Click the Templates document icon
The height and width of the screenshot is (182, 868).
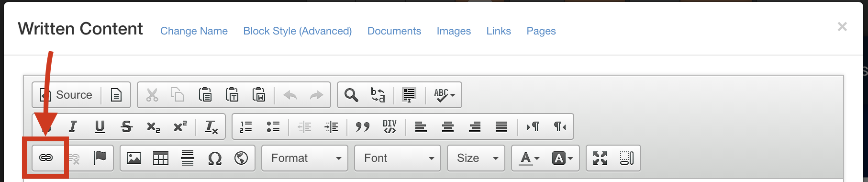[116, 95]
